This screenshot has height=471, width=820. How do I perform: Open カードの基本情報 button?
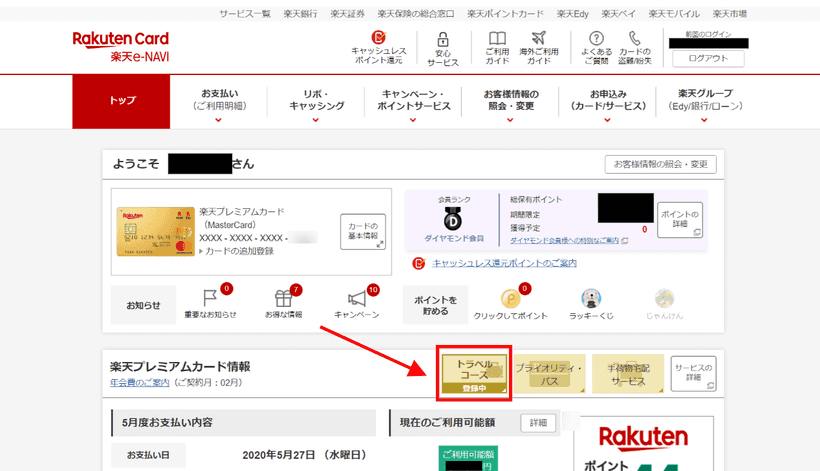pos(363,232)
